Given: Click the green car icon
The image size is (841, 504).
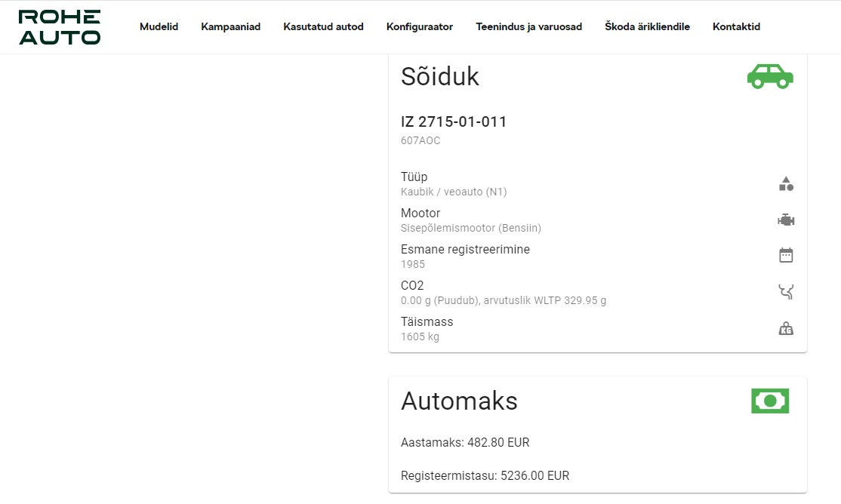Looking at the screenshot, I should click(x=770, y=76).
